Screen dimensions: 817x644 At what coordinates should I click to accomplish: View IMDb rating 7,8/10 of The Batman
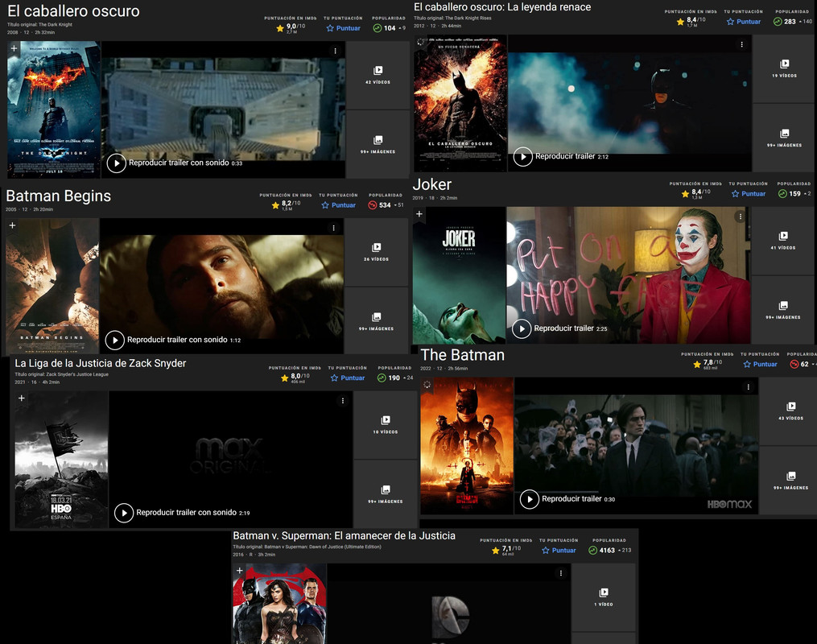[x=708, y=364]
